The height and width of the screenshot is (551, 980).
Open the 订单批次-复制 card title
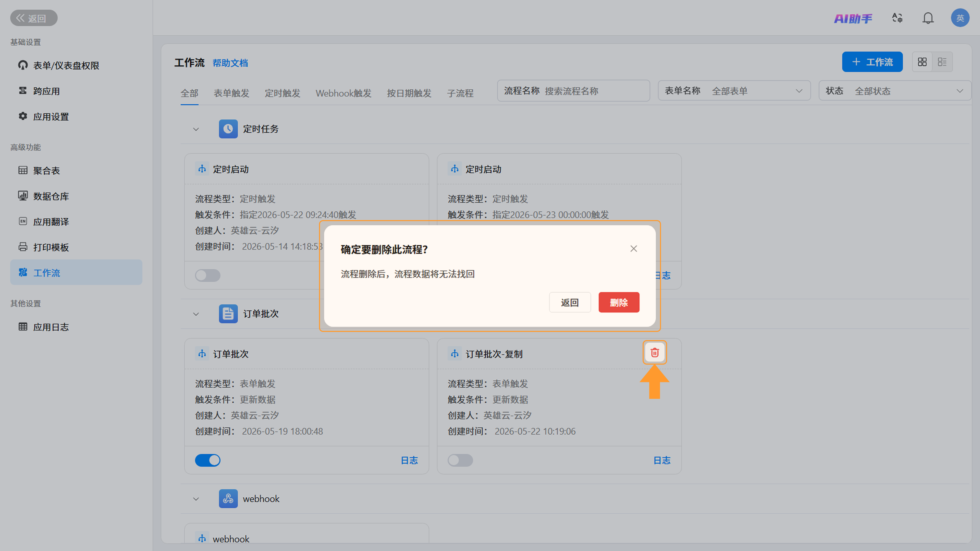pyautogui.click(x=494, y=354)
